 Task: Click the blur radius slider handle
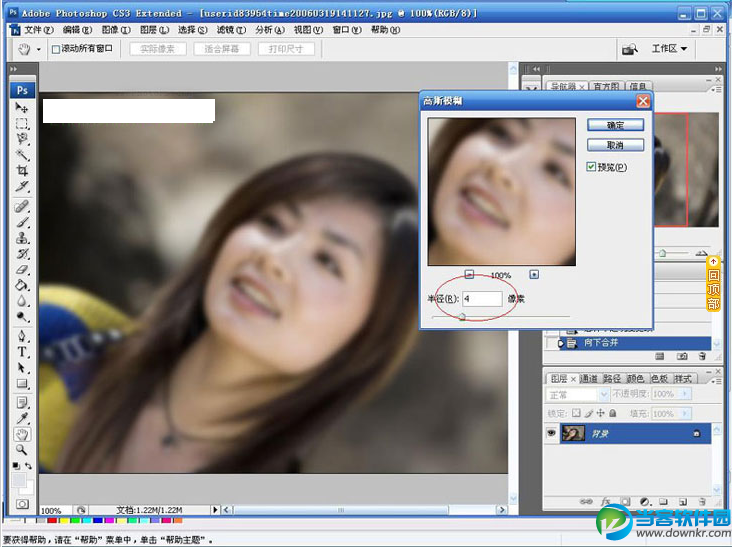462,316
